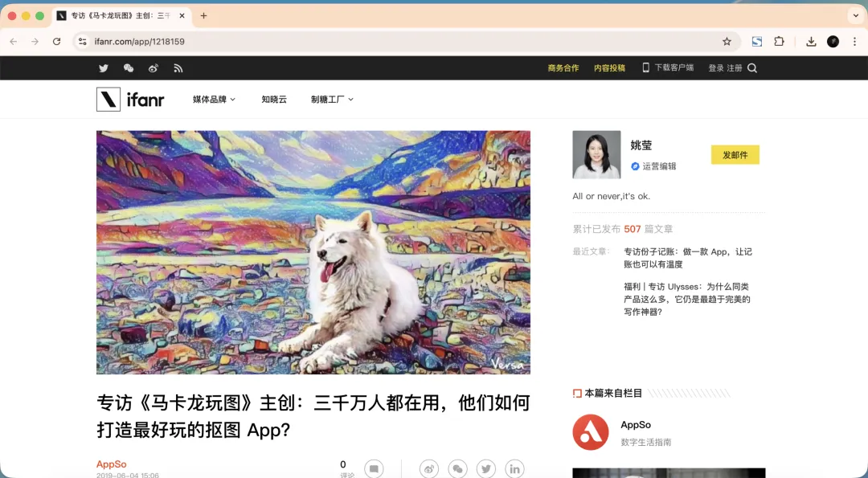Screen dimensions: 868x478
Task: View site information icon in address bar
Action: [x=83, y=42]
